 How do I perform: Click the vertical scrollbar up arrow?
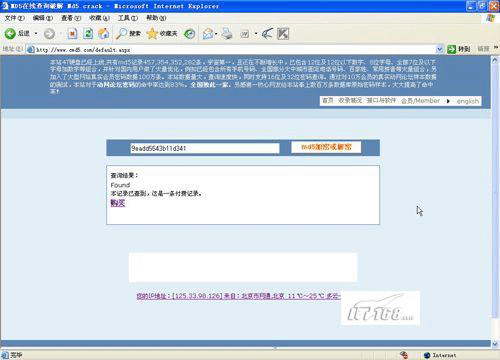coord(495,60)
